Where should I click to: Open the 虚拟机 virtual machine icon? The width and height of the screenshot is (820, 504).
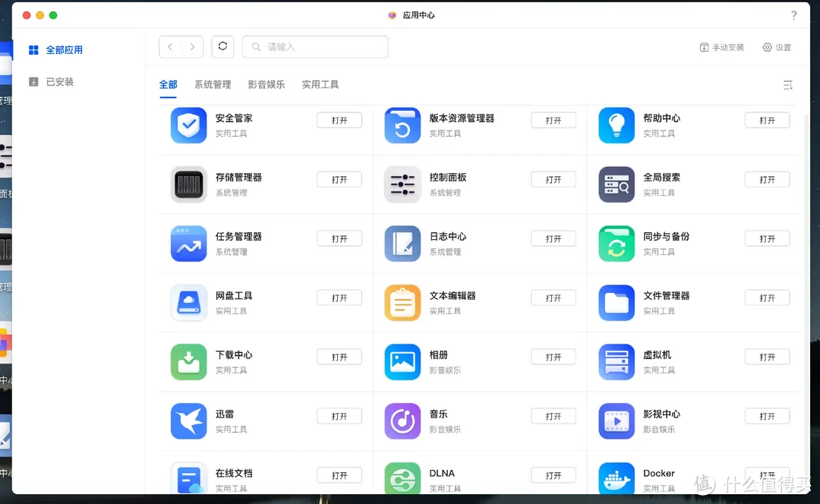[x=616, y=362]
